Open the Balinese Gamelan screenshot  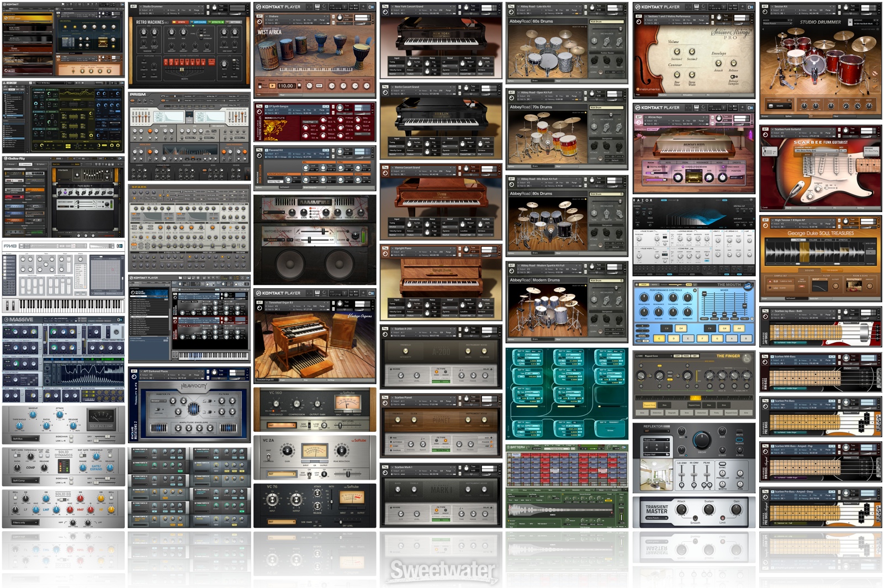click(x=315, y=122)
